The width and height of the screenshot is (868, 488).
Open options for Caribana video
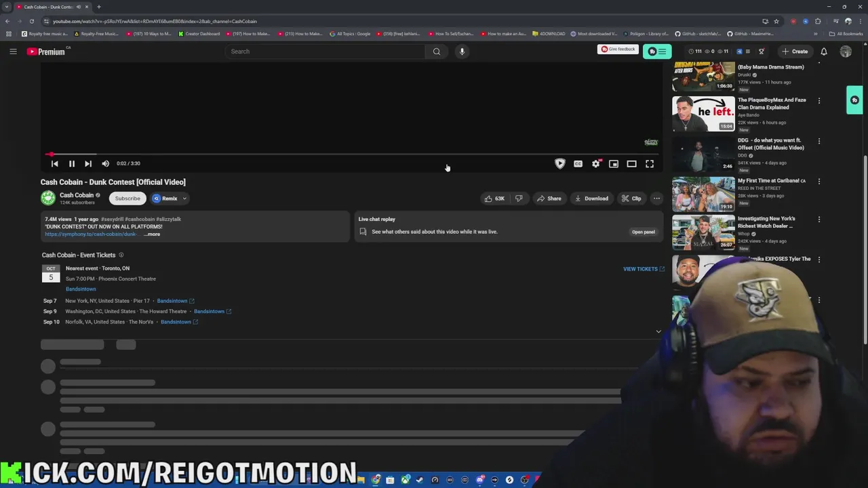pos(819,182)
